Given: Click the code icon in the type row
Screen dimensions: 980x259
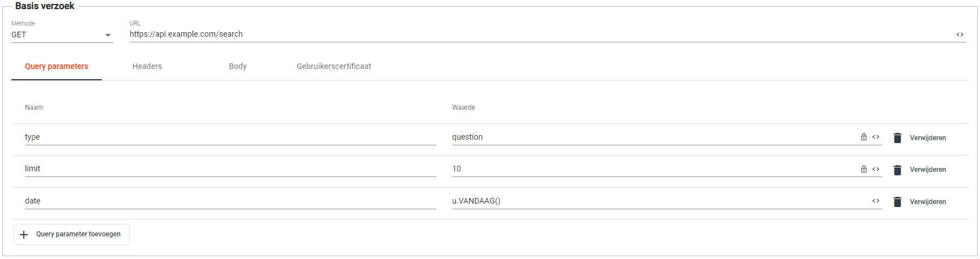Looking at the screenshot, I should (x=875, y=137).
